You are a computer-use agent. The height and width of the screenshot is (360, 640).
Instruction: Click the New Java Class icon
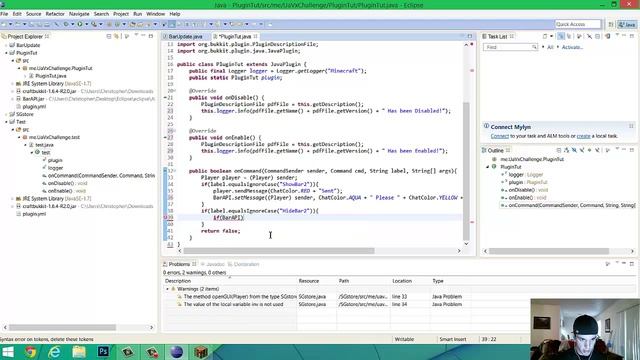(117, 24)
